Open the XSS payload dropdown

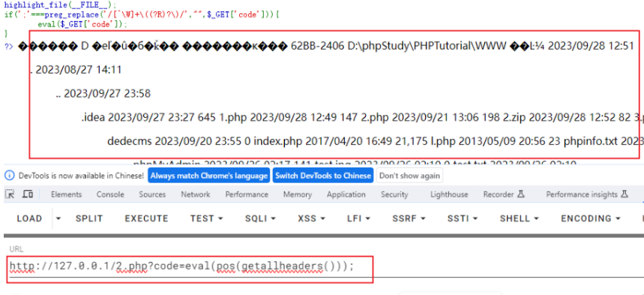click(x=311, y=218)
